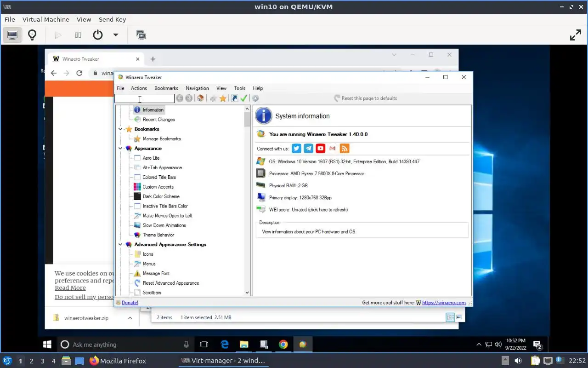Select Manage Bookmarks in the tree
This screenshot has width=588, height=368.
coord(162,139)
